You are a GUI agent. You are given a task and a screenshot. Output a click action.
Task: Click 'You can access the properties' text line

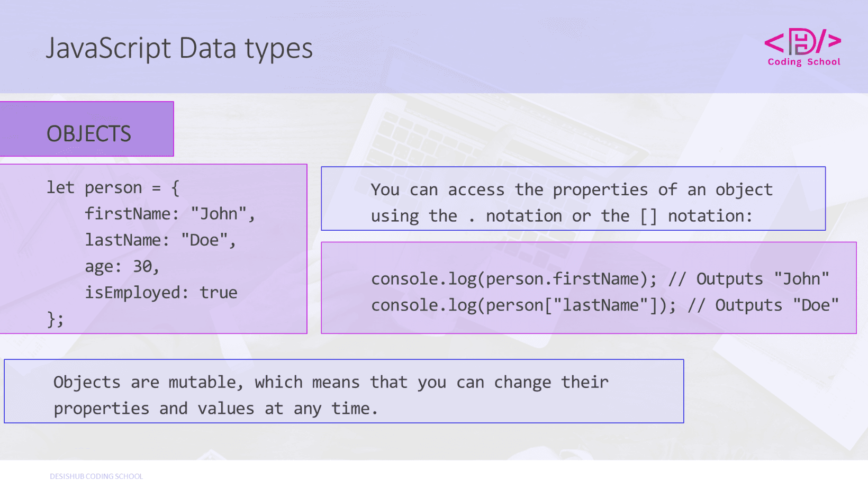pos(571,190)
